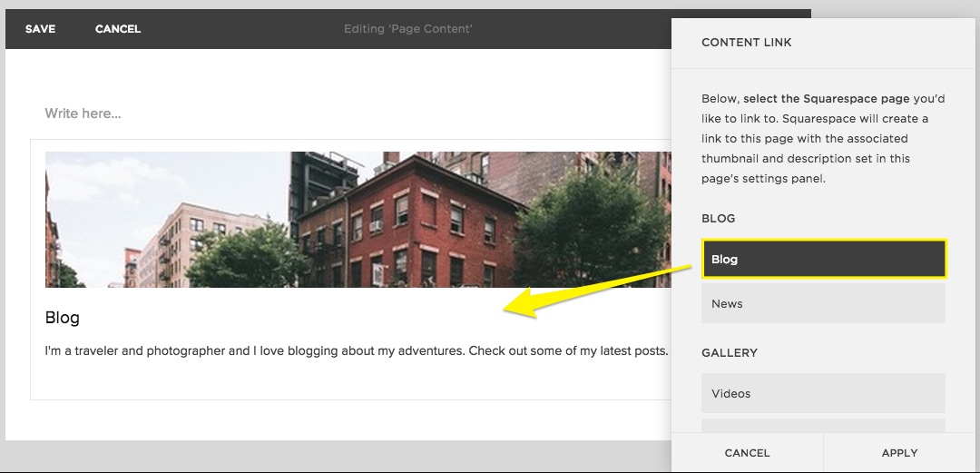
Task: Click the GALLERY section label
Action: tap(730, 353)
